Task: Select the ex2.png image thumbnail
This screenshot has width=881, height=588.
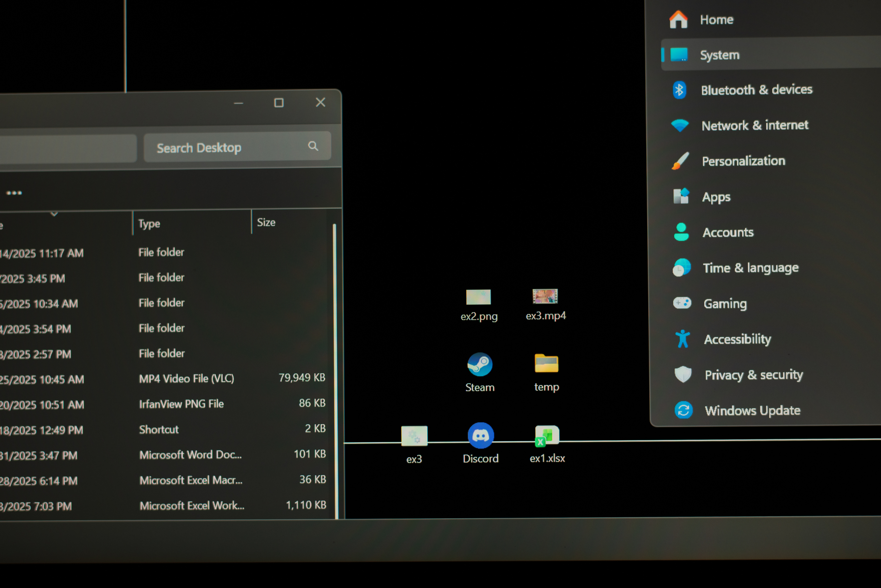Action: pyautogui.click(x=478, y=297)
